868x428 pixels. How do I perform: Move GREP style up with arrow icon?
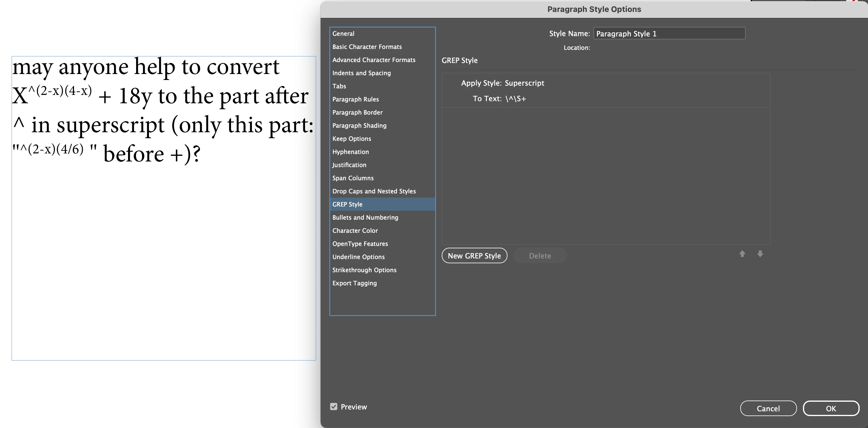tap(742, 254)
